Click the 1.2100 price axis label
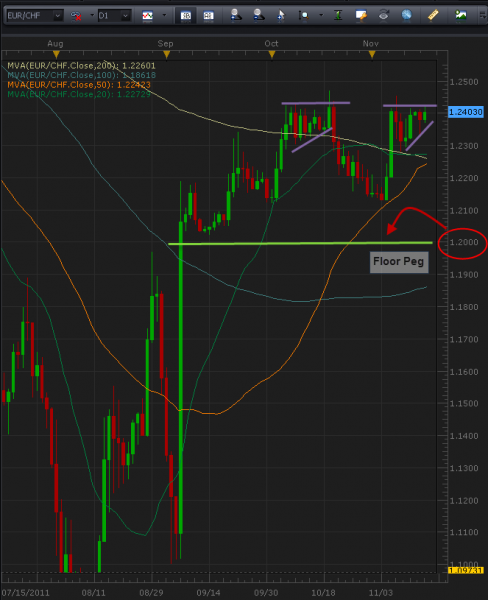488x600 pixels. point(464,211)
